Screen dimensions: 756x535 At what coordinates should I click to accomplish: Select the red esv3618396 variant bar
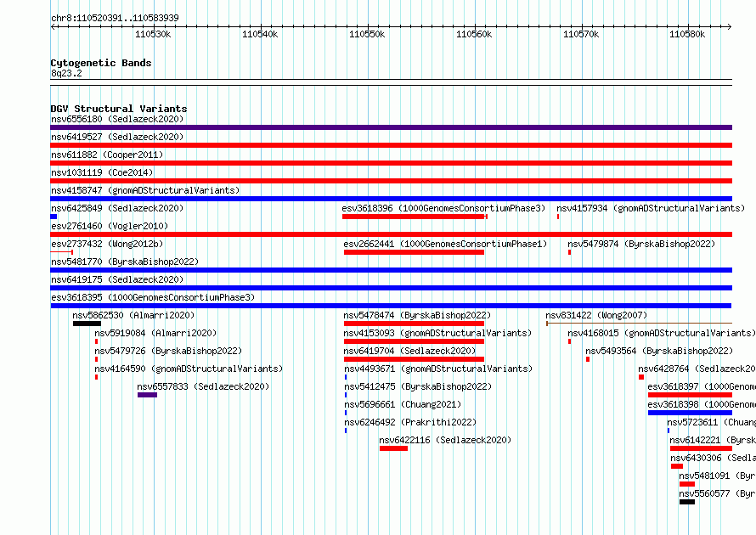click(415, 217)
